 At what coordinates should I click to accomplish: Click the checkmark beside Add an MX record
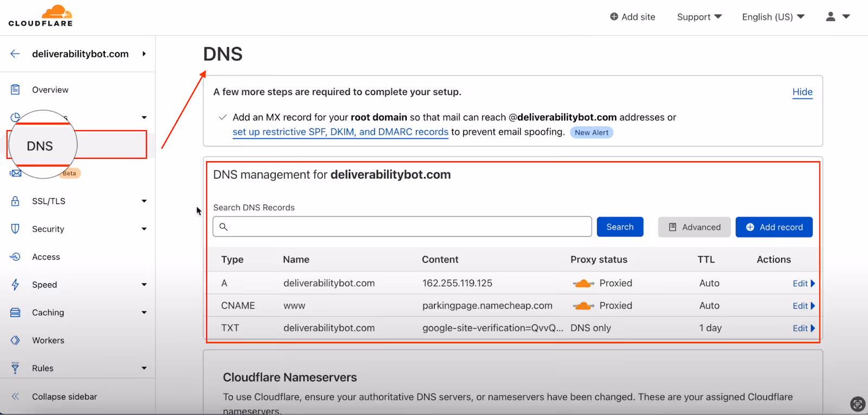(x=222, y=117)
